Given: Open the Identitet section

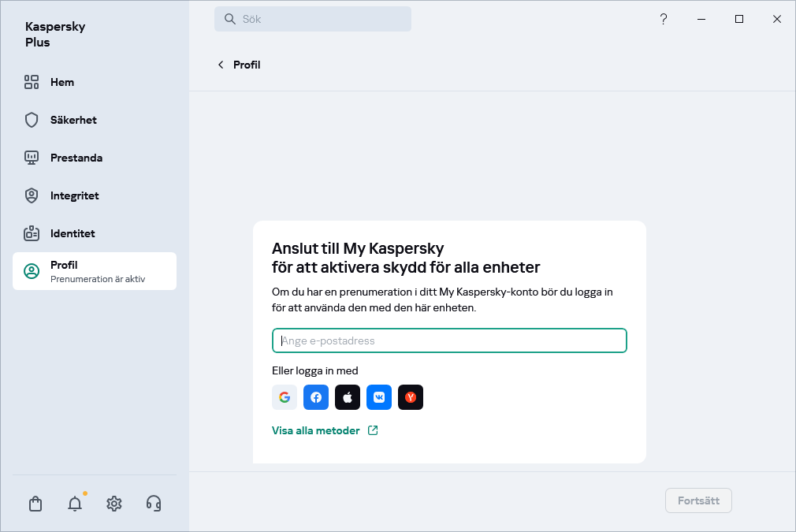Looking at the screenshot, I should click(72, 233).
